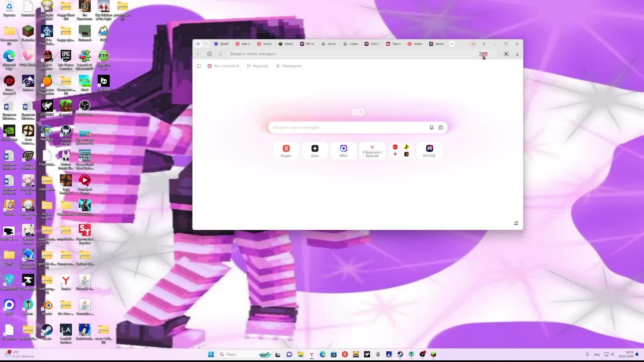This screenshot has height=362, width=644.
Task: Open the browser hamburger menu
Action: coord(484,44)
